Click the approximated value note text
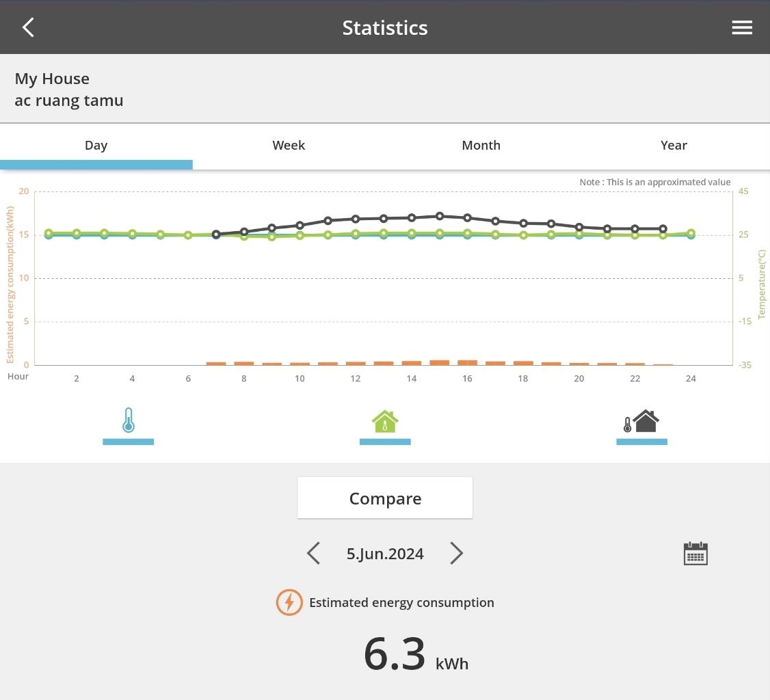Image resolution: width=770 pixels, height=700 pixels. [x=655, y=182]
